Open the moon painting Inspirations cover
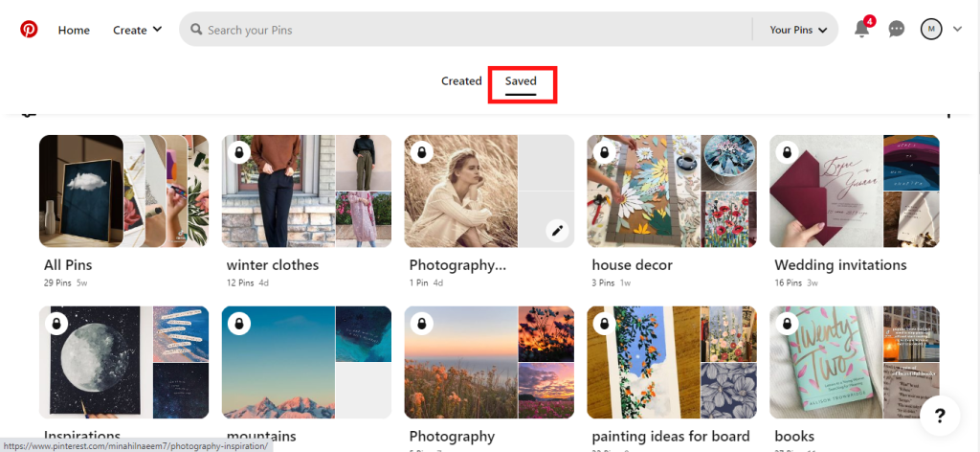This screenshot has width=980, height=452. (95, 363)
